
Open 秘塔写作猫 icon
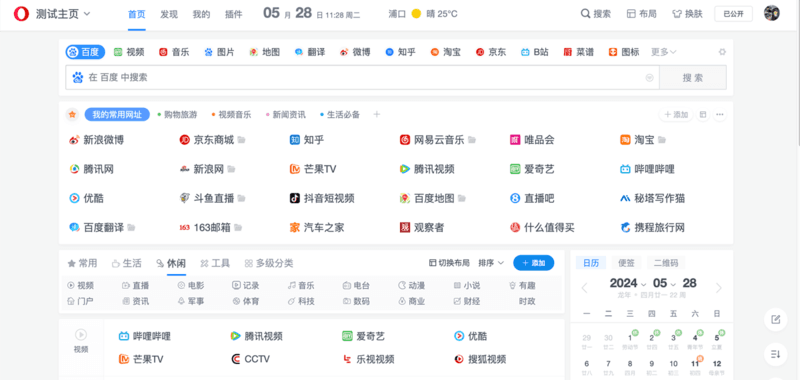(x=626, y=198)
